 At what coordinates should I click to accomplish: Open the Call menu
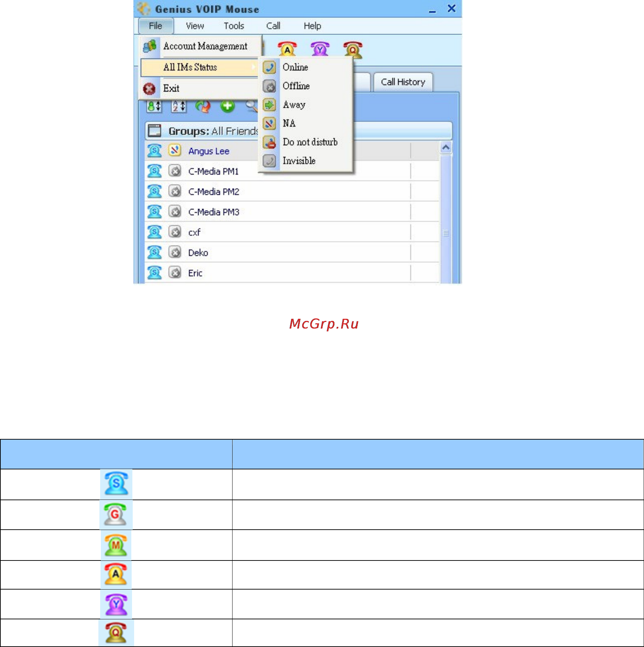[273, 26]
